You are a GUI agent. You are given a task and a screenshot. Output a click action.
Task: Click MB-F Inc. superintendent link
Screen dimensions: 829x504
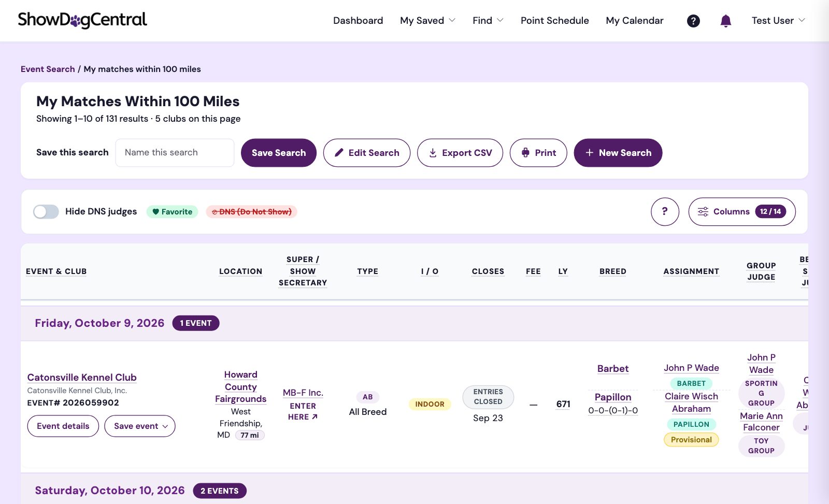click(303, 393)
